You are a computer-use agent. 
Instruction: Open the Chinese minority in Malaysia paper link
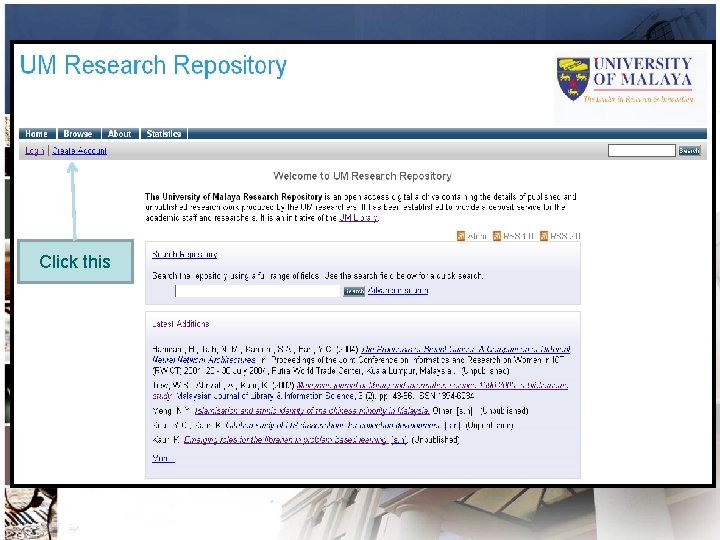click(x=312, y=411)
